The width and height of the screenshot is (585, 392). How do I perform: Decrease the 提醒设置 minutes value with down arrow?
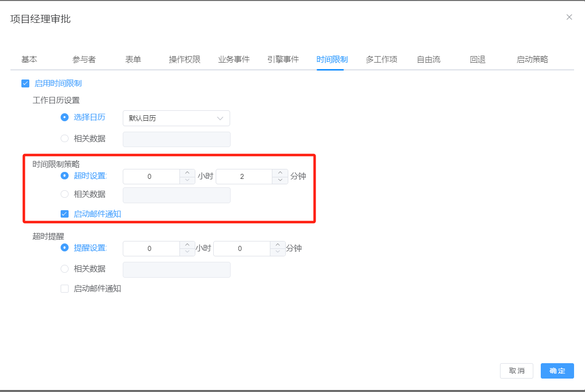click(278, 252)
